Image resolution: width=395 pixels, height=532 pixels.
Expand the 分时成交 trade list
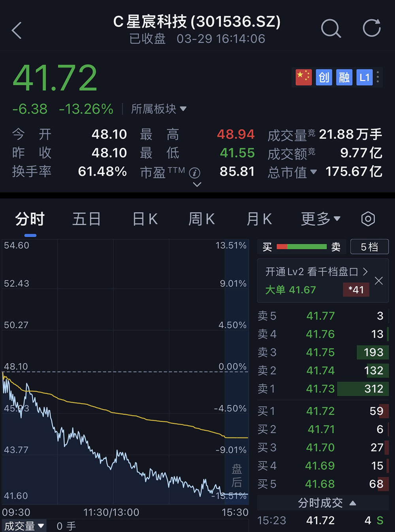tap(326, 503)
